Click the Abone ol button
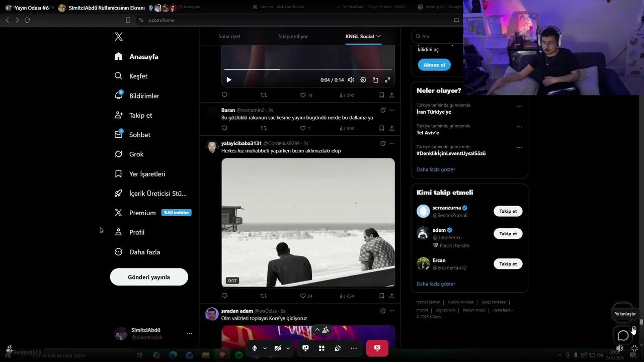Image resolution: width=644 pixels, height=362 pixels. pyautogui.click(x=434, y=65)
